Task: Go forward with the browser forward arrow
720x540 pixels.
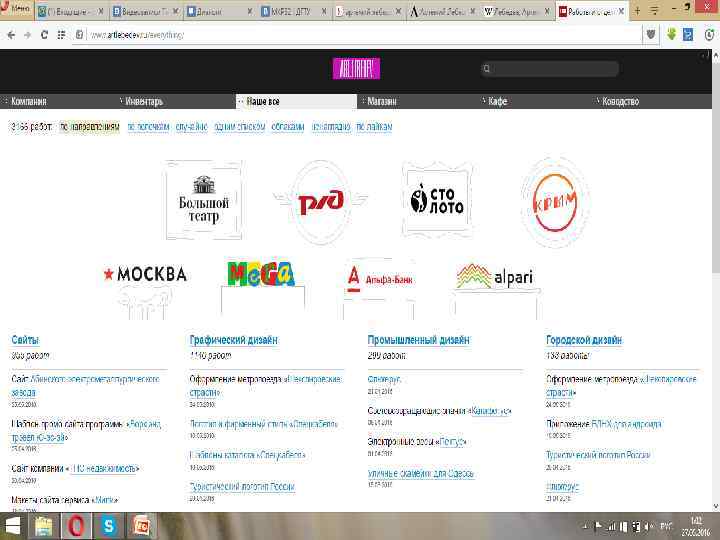Action: tap(27, 35)
